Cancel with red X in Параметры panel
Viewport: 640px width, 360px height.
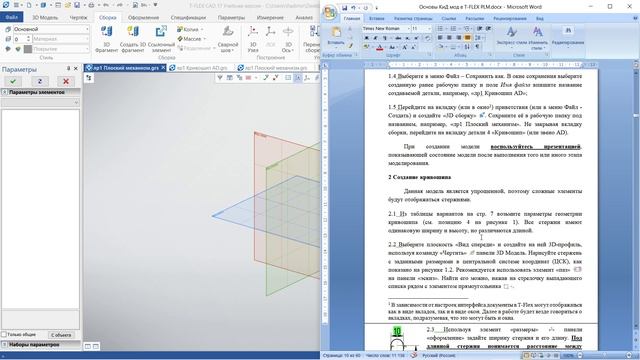pos(66,81)
